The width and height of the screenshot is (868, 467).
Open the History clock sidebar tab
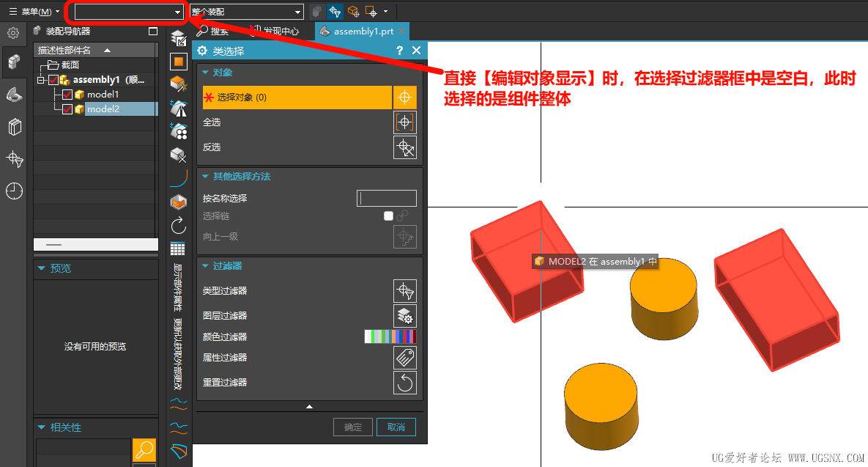click(x=15, y=191)
